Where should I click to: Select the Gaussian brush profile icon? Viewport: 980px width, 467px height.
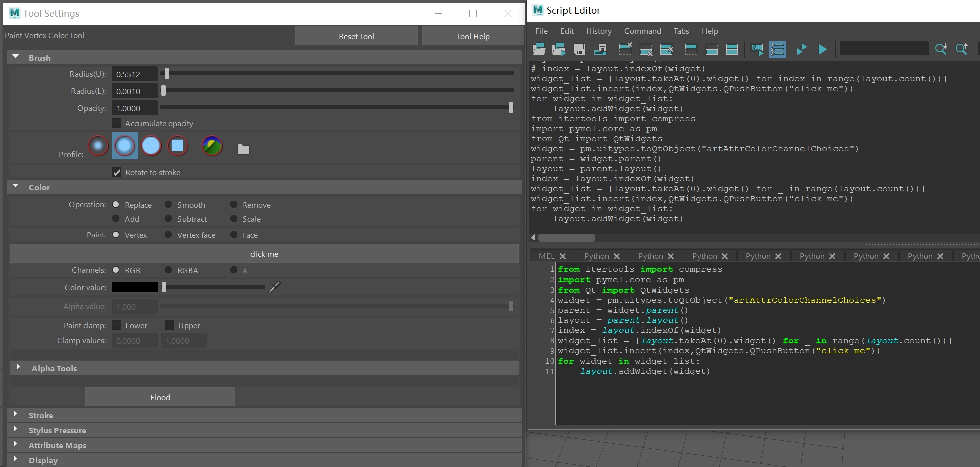(x=98, y=146)
